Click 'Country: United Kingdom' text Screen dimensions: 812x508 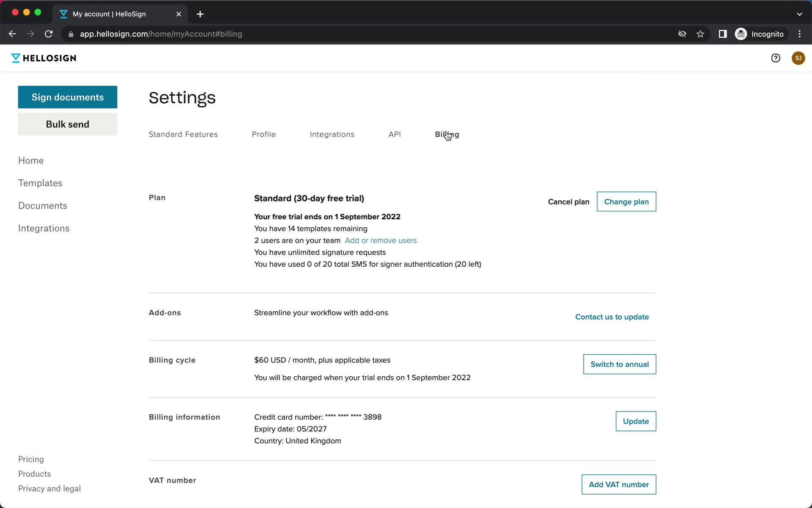tap(298, 441)
